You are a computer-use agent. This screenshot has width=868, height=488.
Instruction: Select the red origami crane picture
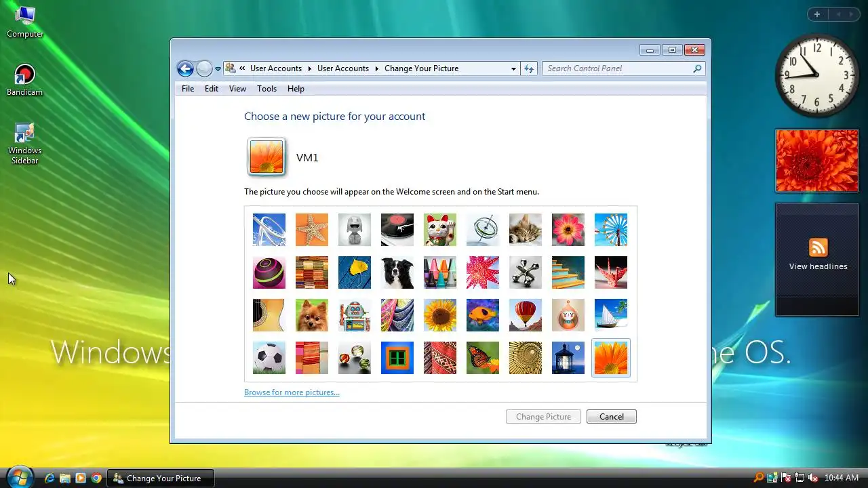(x=611, y=272)
